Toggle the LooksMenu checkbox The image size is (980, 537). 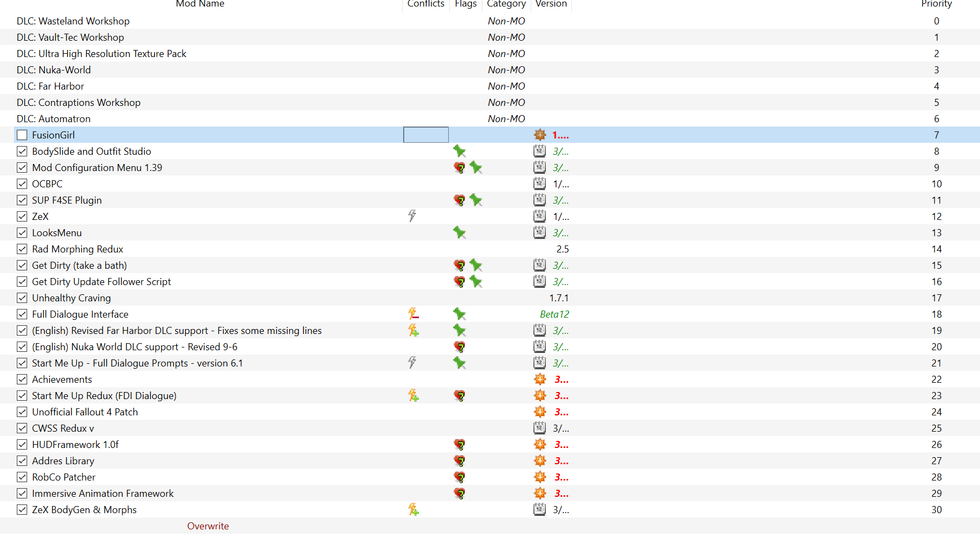pyautogui.click(x=22, y=232)
